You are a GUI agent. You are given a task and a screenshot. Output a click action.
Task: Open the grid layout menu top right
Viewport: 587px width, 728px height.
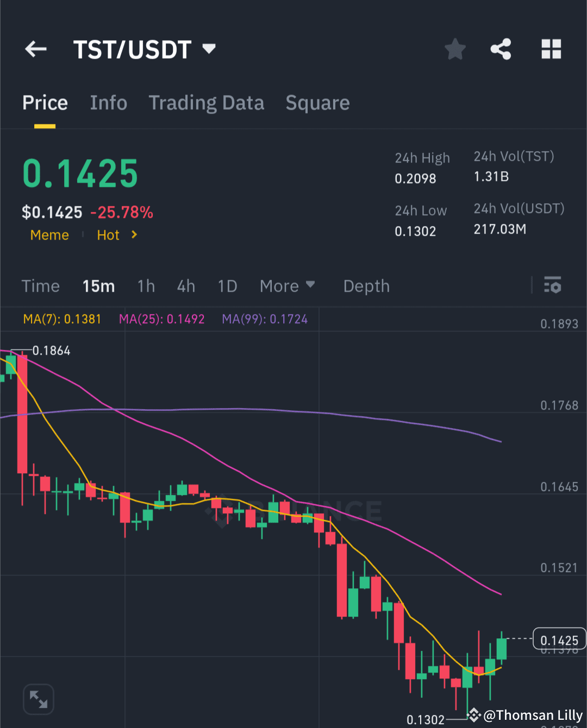pos(551,49)
